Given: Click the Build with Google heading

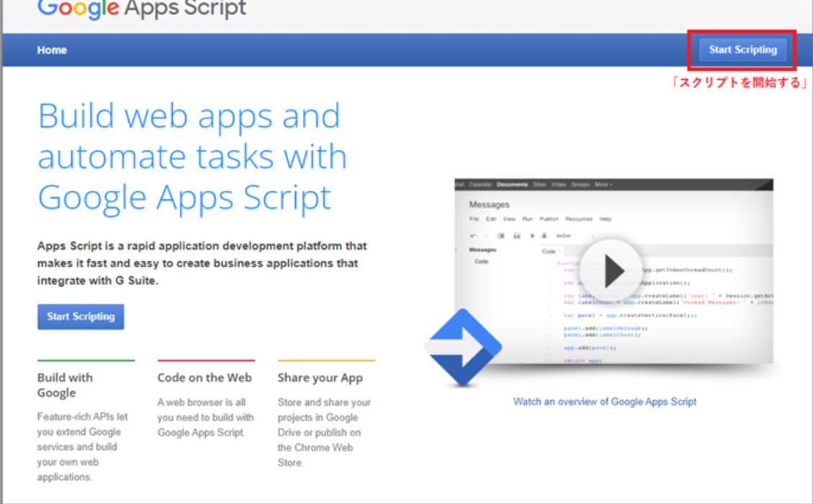Looking at the screenshot, I should [66, 384].
